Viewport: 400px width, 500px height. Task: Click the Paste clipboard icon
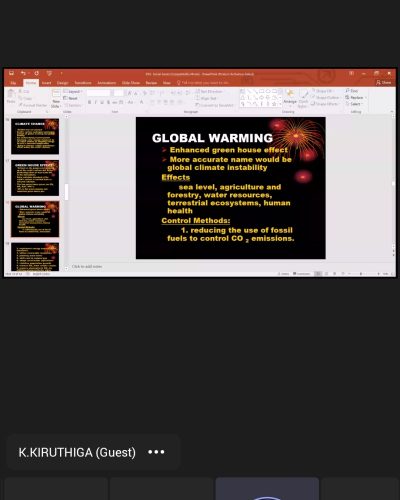[x=11, y=96]
